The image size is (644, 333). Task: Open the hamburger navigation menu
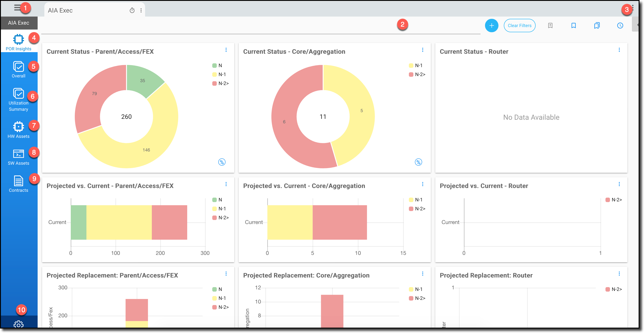pos(17,7)
